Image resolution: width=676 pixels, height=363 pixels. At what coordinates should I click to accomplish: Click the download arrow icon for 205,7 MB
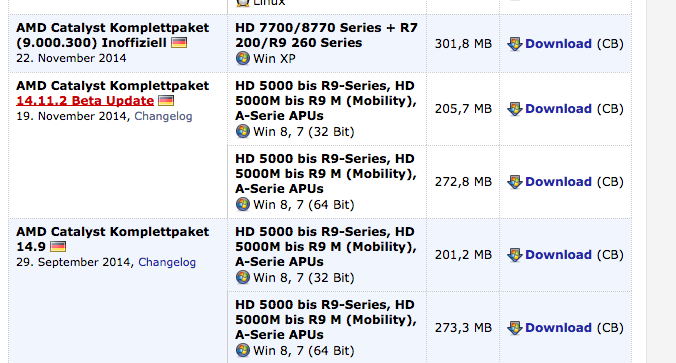[x=515, y=109]
